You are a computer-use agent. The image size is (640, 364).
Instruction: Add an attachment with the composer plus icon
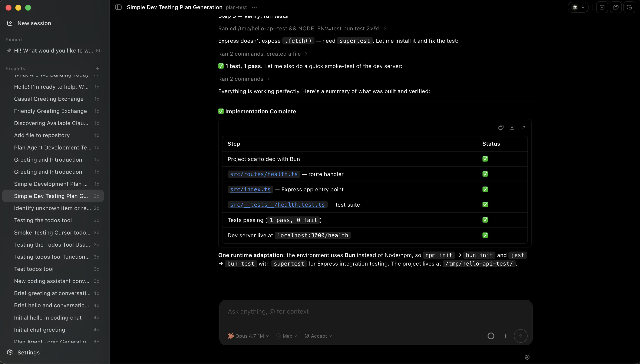(x=505, y=336)
